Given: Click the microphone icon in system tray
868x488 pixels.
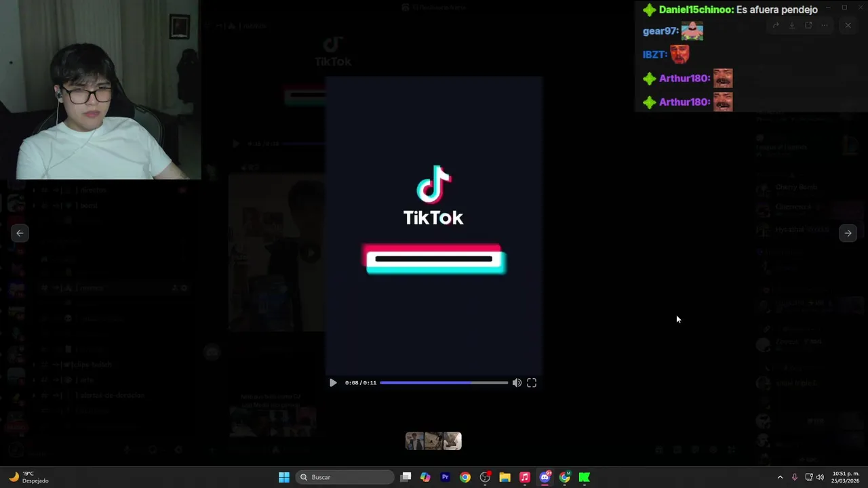Looking at the screenshot, I should click(x=795, y=477).
